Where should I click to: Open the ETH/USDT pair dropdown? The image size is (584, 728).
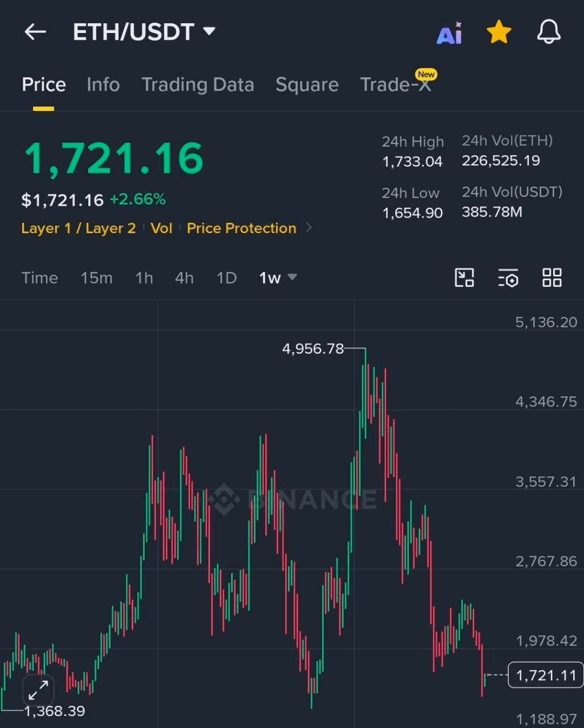pyautogui.click(x=144, y=32)
